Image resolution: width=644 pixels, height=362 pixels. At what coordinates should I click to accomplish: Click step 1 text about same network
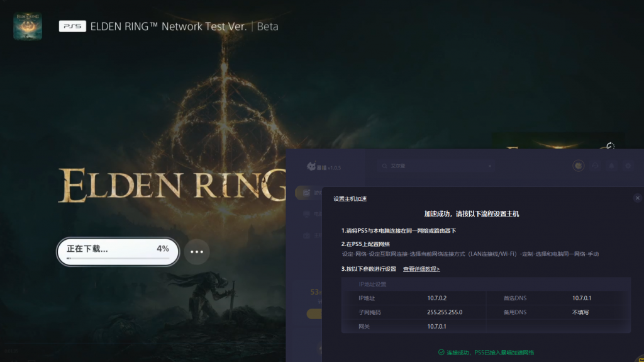click(x=398, y=231)
